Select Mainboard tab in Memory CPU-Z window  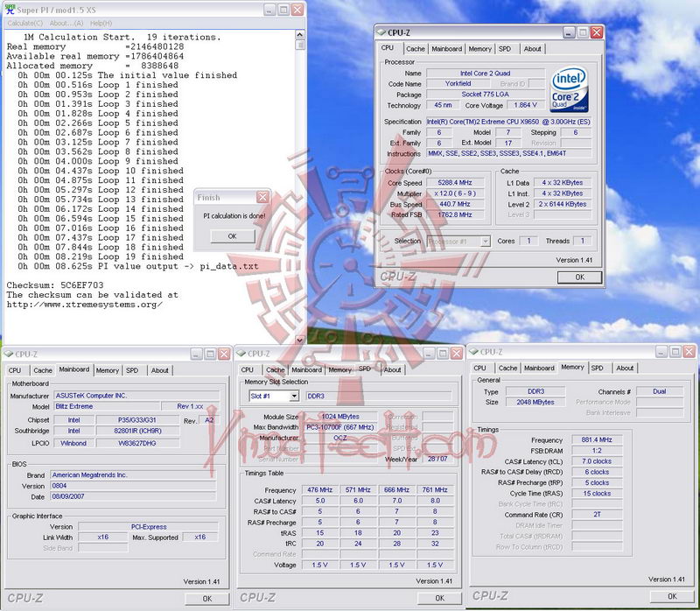(539, 368)
